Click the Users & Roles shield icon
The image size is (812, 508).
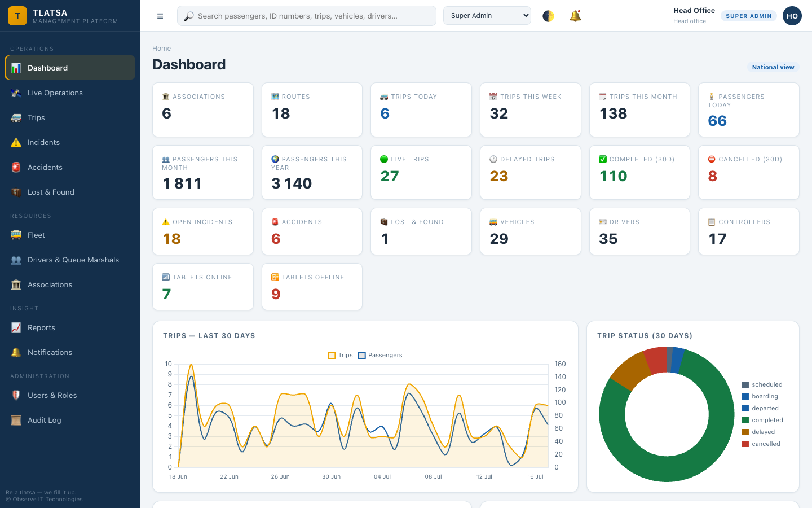pyautogui.click(x=16, y=395)
